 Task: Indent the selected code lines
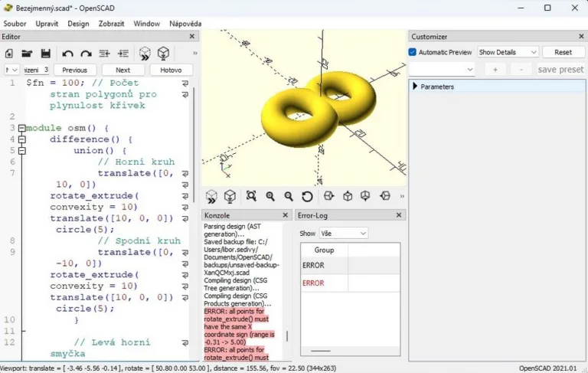pyautogui.click(x=123, y=54)
